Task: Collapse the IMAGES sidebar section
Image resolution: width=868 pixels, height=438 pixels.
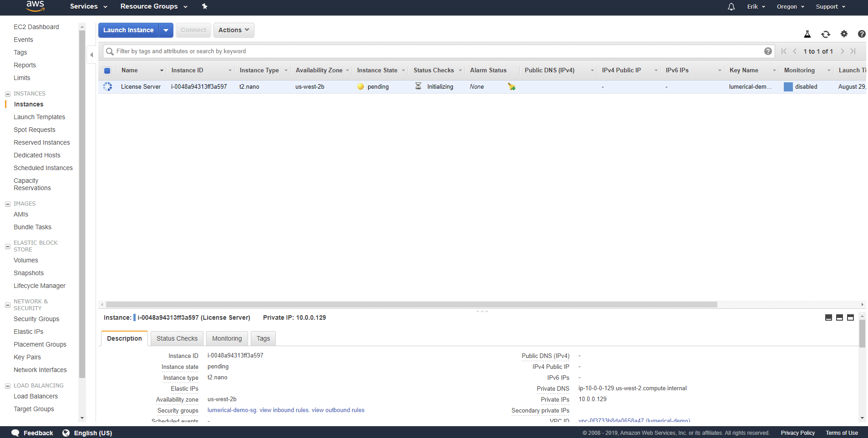Action: (x=8, y=204)
